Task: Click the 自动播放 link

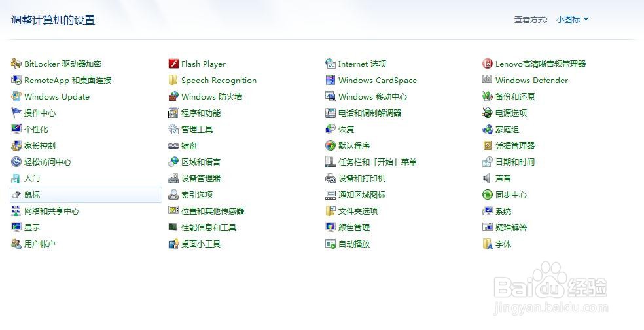Action: [354, 244]
